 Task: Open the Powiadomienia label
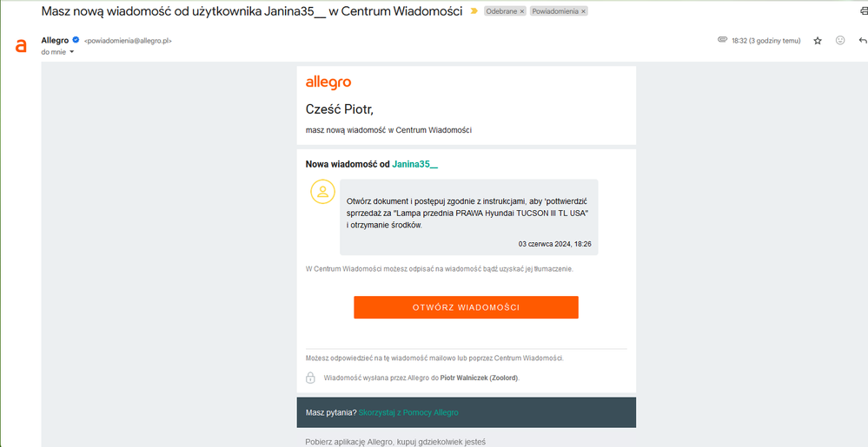(x=555, y=11)
